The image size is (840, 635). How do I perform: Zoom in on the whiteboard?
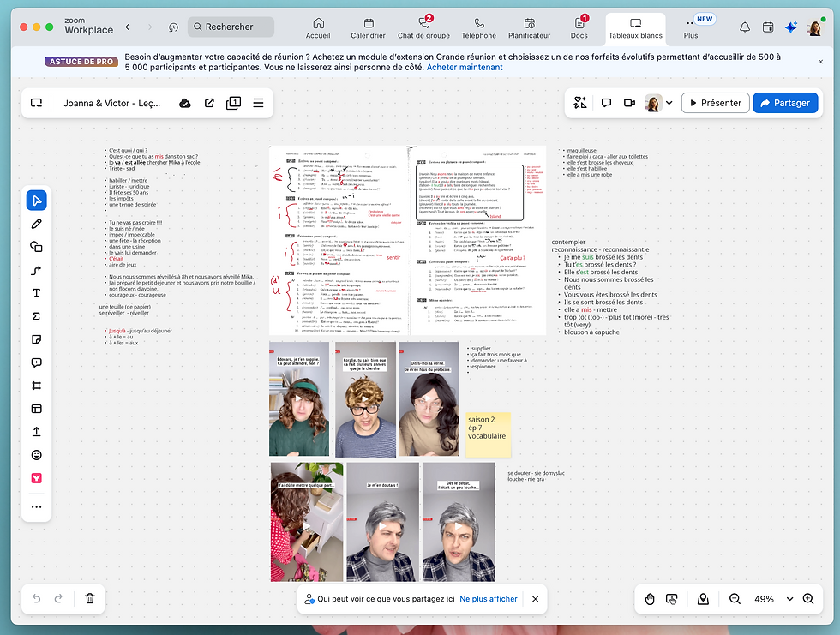[x=808, y=599]
